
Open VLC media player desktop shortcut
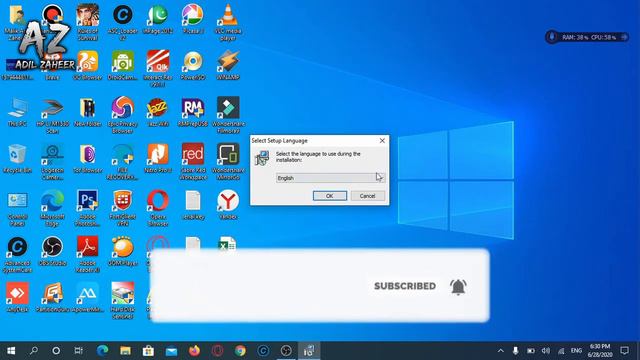(x=228, y=22)
